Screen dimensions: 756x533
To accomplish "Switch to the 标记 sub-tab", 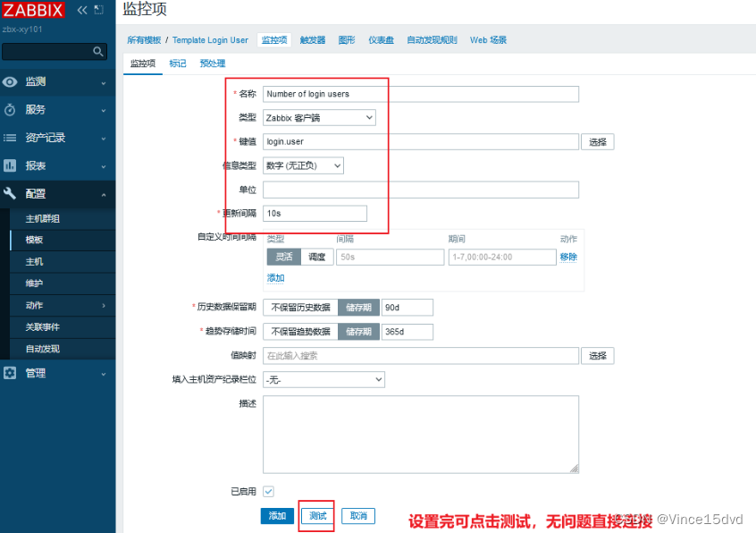I will tap(178, 63).
